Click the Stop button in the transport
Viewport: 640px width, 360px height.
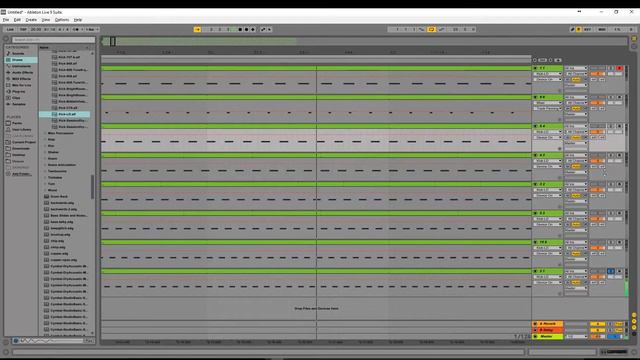pos(240,29)
